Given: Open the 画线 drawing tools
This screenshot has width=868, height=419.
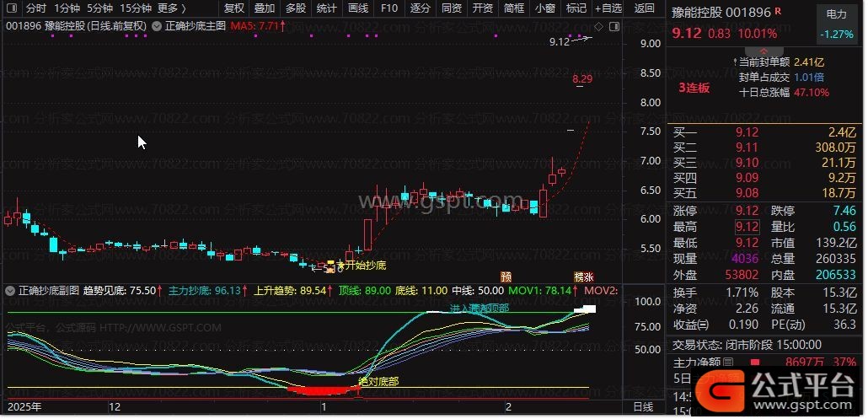Looking at the screenshot, I should [x=357, y=8].
